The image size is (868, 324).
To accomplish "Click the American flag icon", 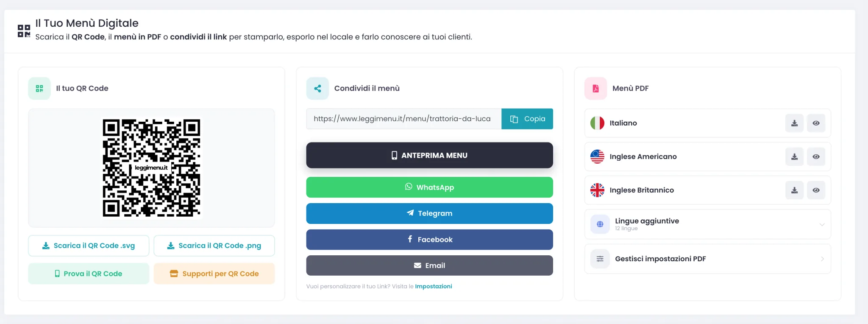I will point(597,156).
